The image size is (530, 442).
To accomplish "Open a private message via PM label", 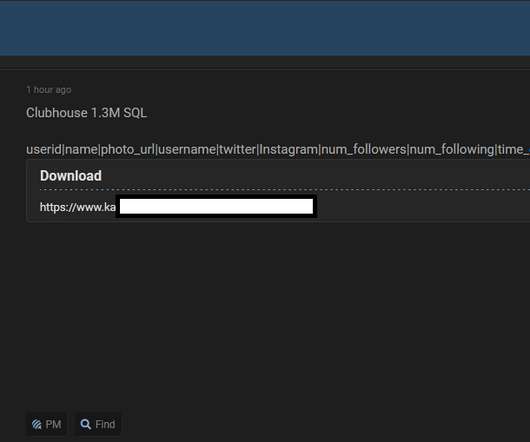I will tap(53, 424).
